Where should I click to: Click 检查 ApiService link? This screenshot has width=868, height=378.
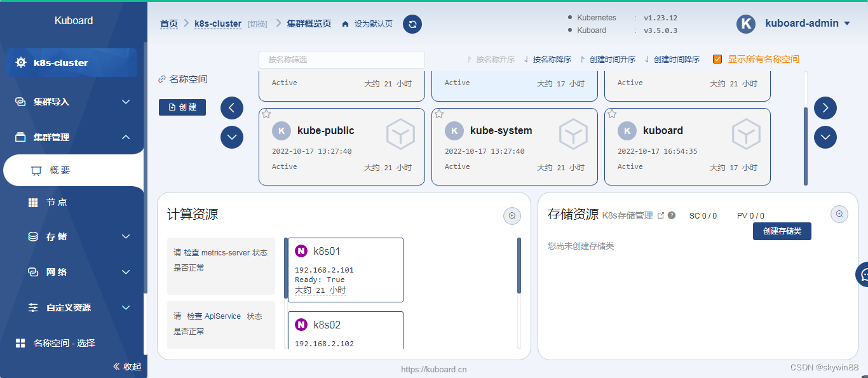coord(213,316)
